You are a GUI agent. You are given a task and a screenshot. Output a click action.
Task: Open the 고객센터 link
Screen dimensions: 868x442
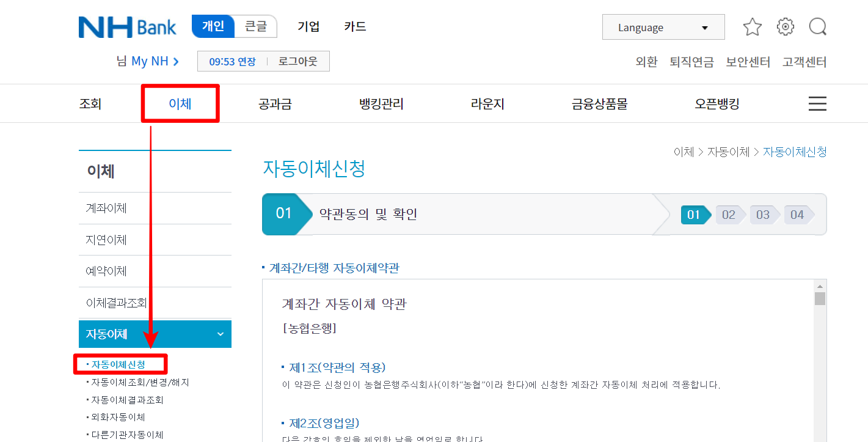click(x=804, y=62)
